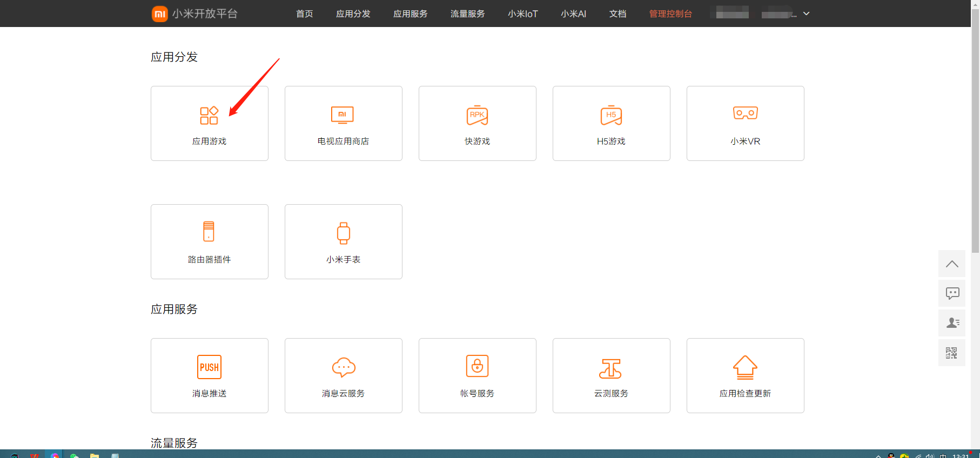Image resolution: width=980 pixels, height=458 pixels.
Task: Click the 应用检查更新 label
Action: pyautogui.click(x=745, y=393)
